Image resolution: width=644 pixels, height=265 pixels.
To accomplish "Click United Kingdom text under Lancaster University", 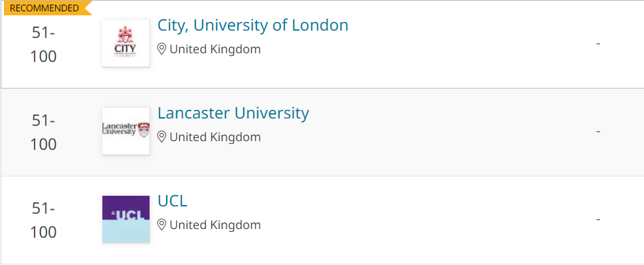I will click(x=215, y=137).
